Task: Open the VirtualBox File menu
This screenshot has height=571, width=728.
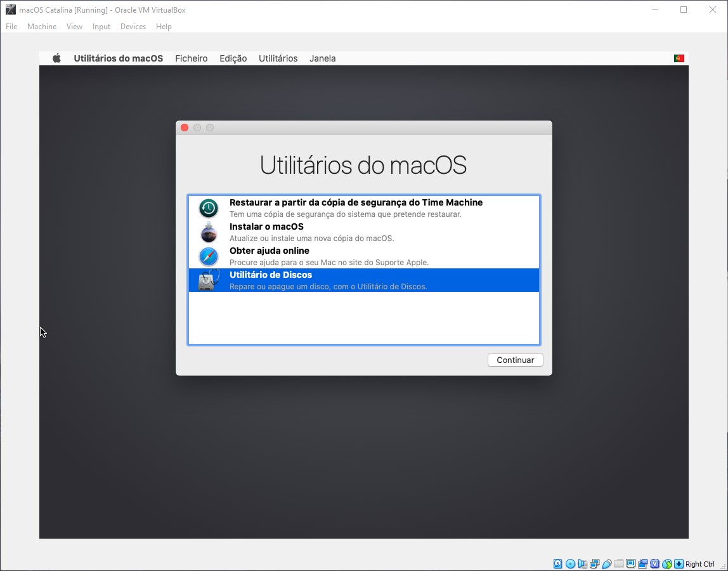Action: pyautogui.click(x=11, y=27)
